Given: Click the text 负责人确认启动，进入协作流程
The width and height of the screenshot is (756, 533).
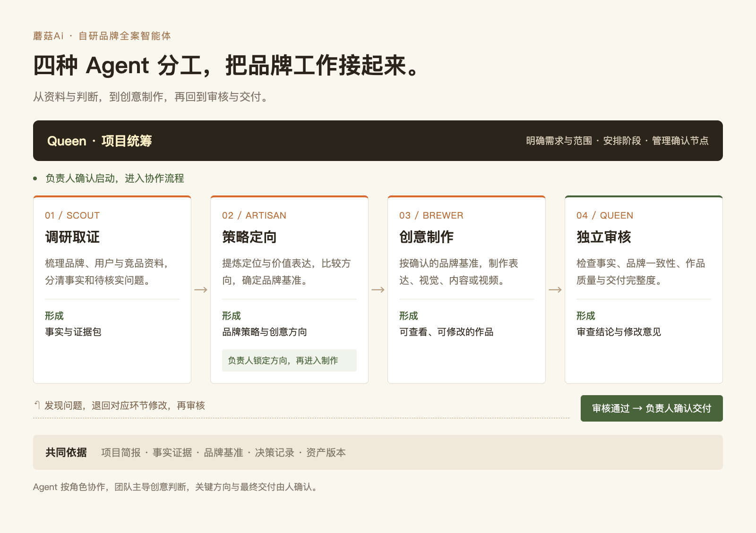Looking at the screenshot, I should click(x=115, y=178).
